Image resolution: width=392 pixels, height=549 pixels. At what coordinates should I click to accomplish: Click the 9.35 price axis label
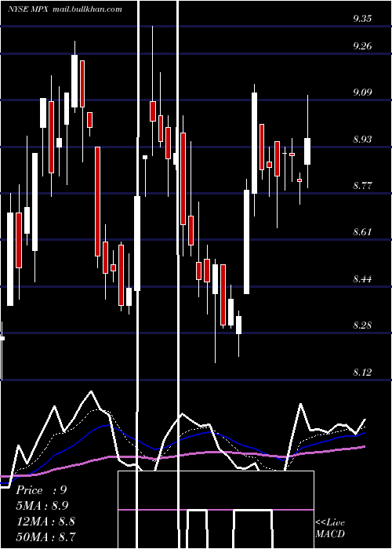point(362,19)
